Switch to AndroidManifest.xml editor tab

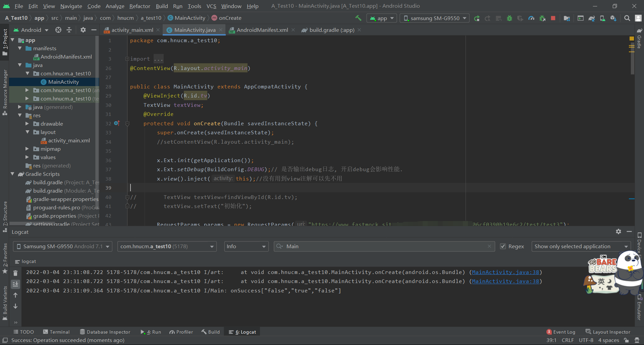[x=262, y=30]
